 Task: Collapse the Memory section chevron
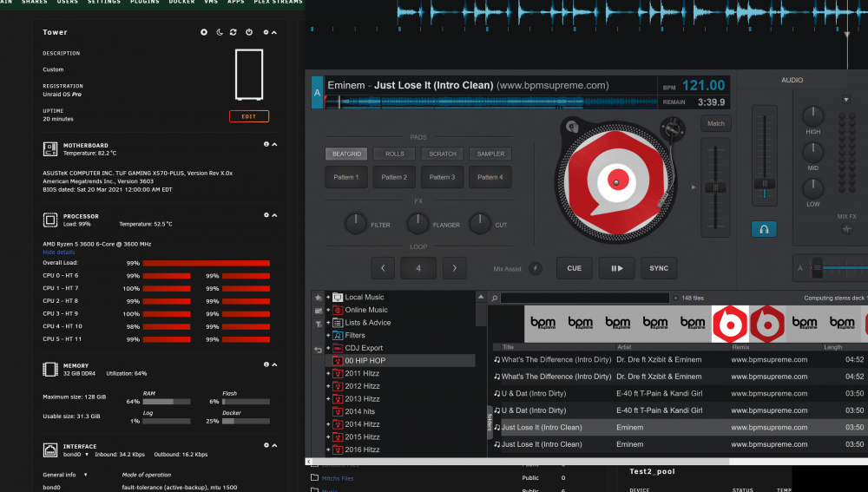274,364
